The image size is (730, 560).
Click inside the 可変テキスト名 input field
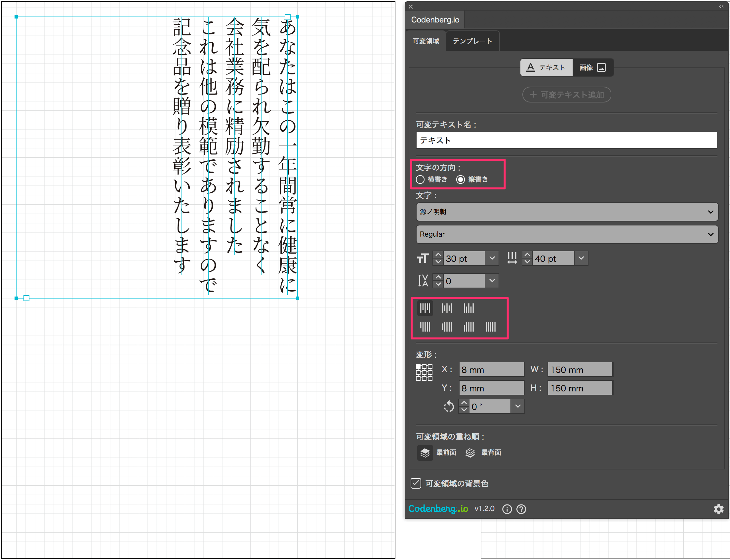(x=566, y=140)
